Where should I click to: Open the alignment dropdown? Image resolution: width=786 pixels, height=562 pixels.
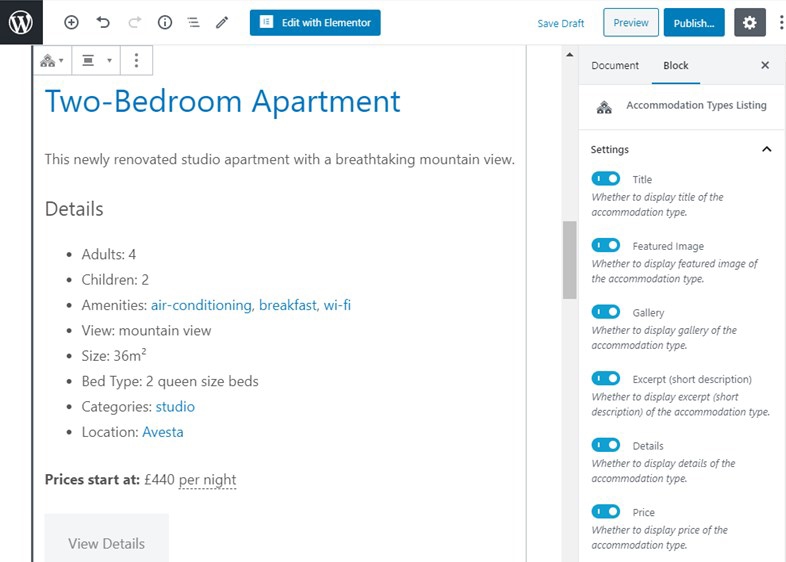96,61
